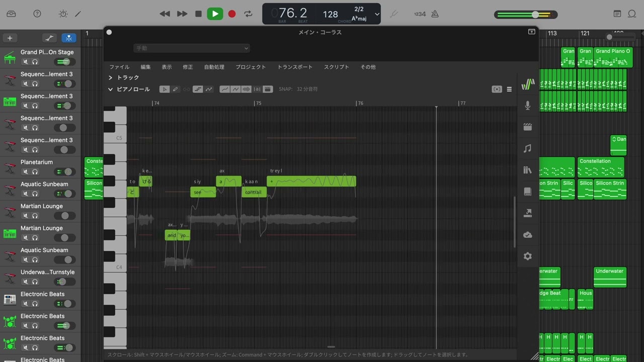Toggle the Cycle loop mode

pyautogui.click(x=249, y=14)
